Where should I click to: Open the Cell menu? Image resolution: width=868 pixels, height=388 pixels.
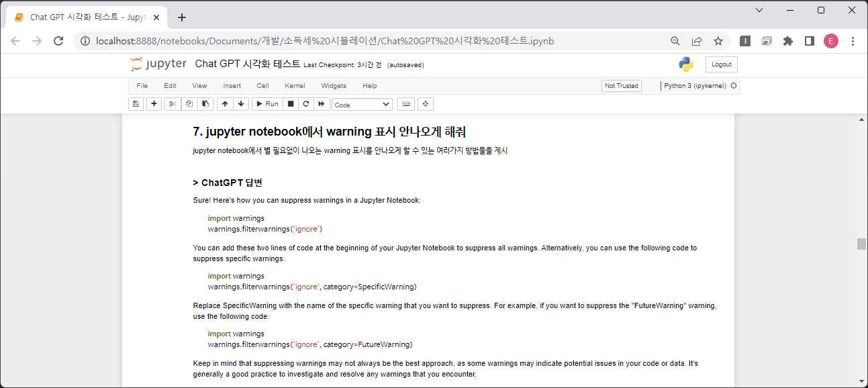pos(262,86)
